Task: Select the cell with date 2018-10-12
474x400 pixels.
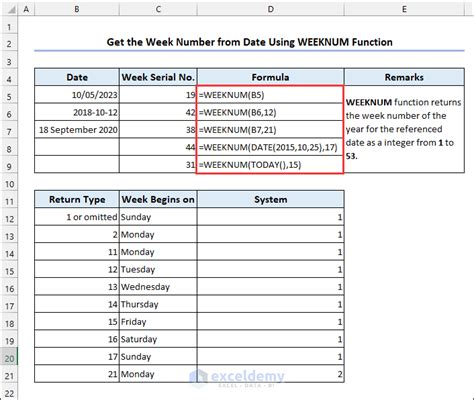Action: 77,112
